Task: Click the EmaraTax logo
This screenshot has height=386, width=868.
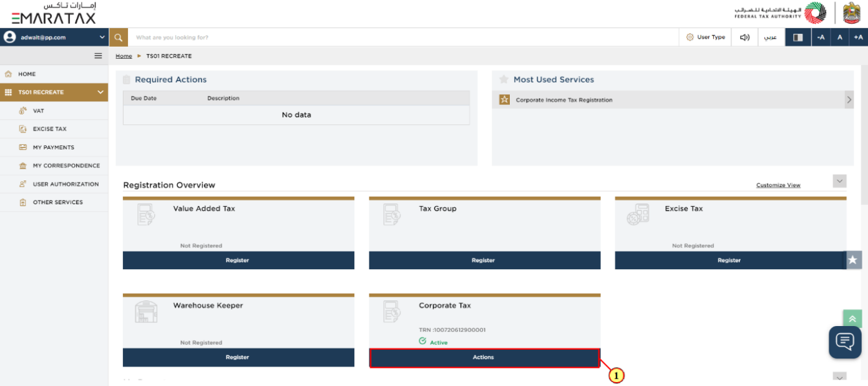Action: click(54, 13)
